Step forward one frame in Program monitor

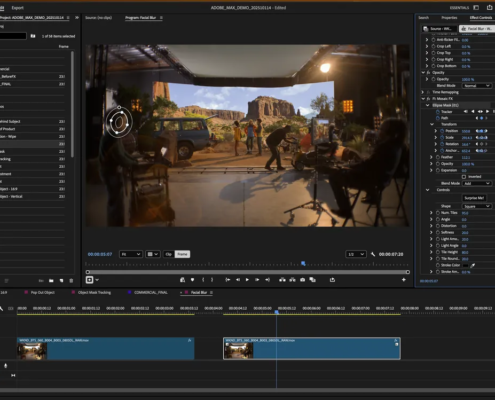click(x=257, y=280)
